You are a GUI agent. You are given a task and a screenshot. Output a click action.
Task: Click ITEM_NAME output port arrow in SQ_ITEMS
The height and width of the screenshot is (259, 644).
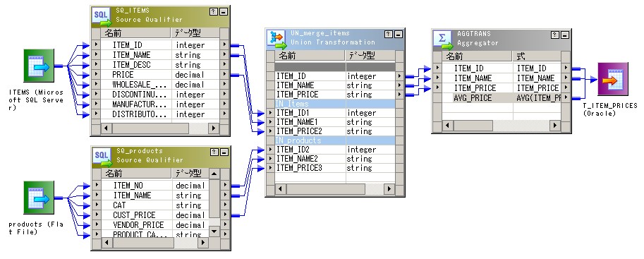pyautogui.click(x=224, y=54)
